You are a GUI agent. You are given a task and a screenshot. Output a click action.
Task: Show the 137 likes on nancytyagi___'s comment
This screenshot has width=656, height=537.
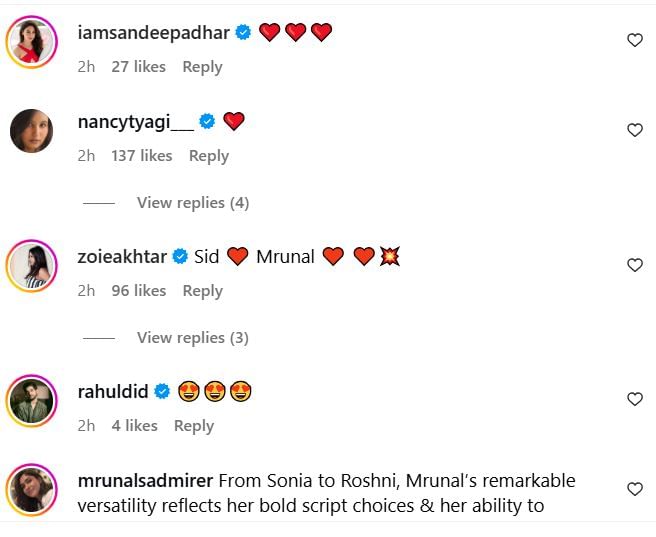pos(142,156)
